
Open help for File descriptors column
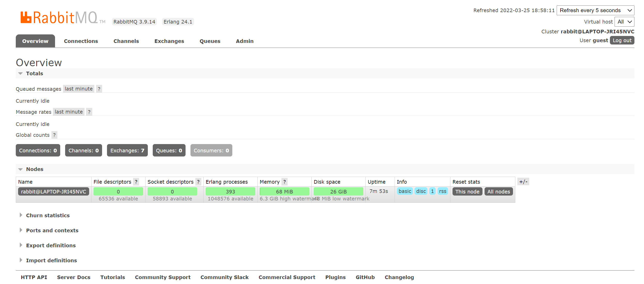pyautogui.click(x=136, y=182)
